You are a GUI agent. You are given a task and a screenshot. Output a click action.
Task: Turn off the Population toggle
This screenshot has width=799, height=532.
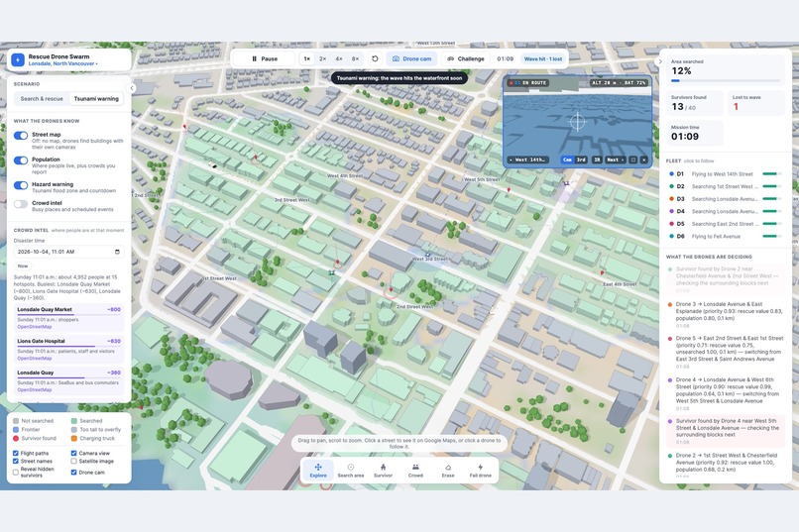point(21,160)
